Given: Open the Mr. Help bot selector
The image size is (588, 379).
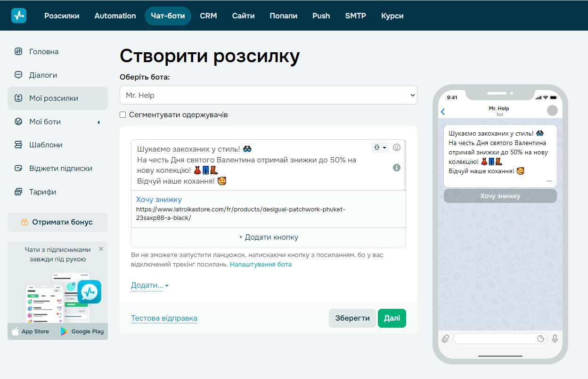Looking at the screenshot, I should pyautogui.click(x=268, y=95).
